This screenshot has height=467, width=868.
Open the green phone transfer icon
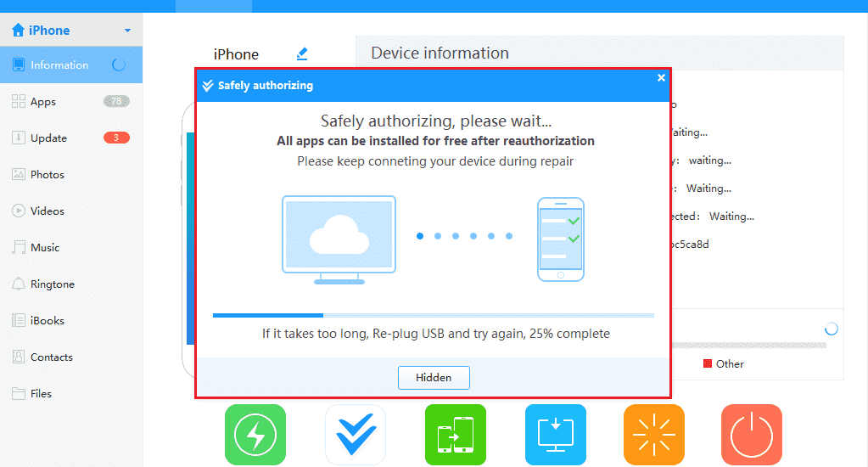(456, 435)
